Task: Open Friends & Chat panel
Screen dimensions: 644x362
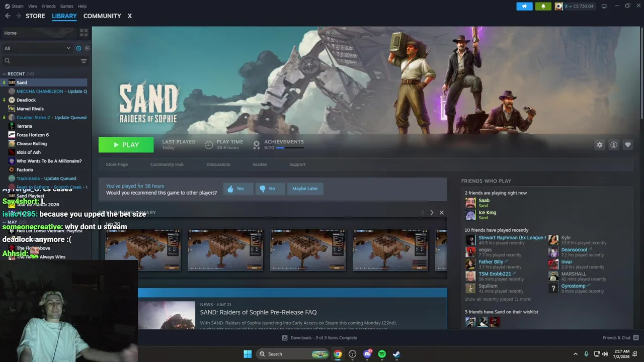Action: click(x=620, y=338)
